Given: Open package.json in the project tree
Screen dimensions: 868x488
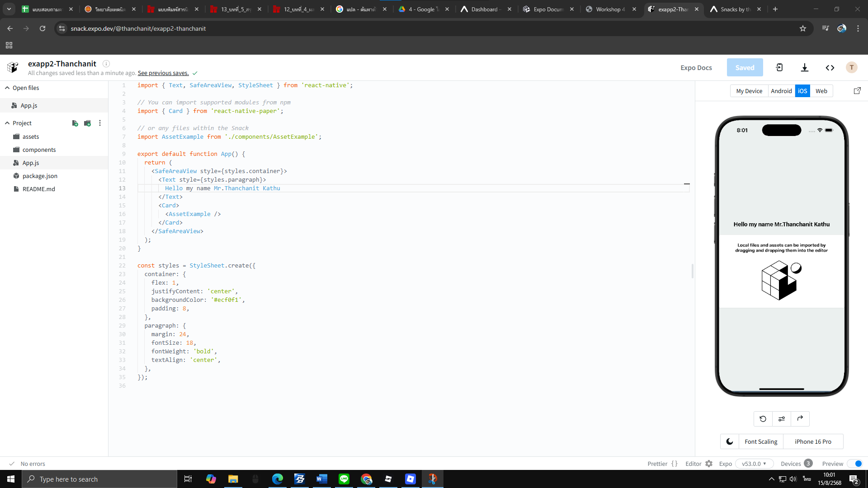Looking at the screenshot, I should [x=40, y=176].
